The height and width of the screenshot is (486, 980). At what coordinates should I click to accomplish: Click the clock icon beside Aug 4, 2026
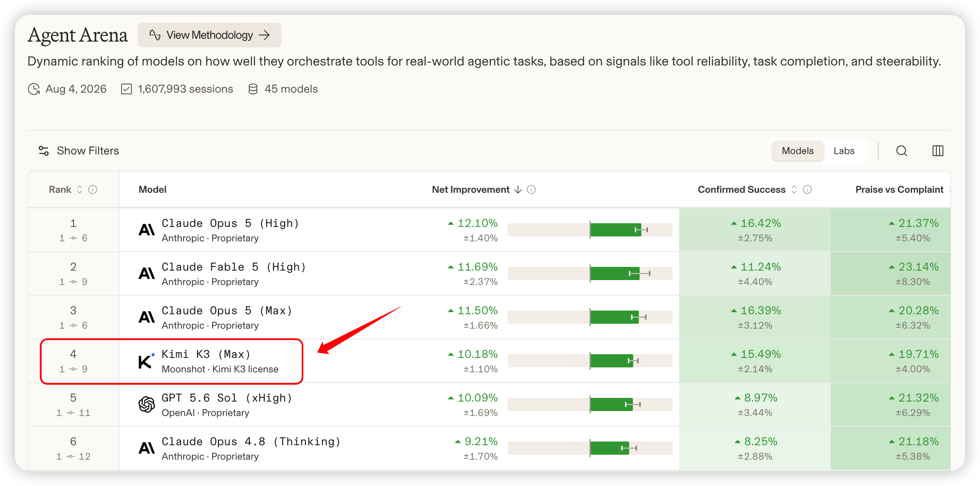[34, 89]
